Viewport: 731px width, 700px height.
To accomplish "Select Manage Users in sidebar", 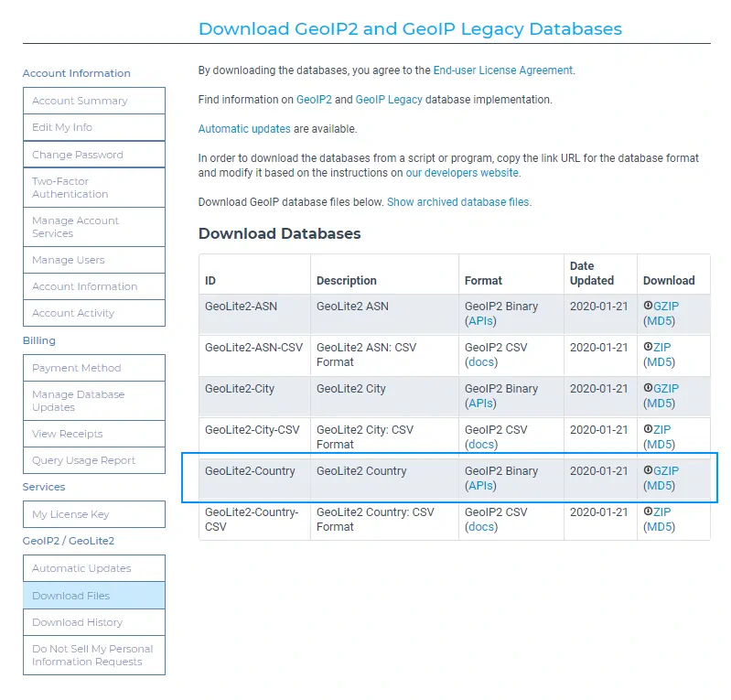I will tap(94, 260).
